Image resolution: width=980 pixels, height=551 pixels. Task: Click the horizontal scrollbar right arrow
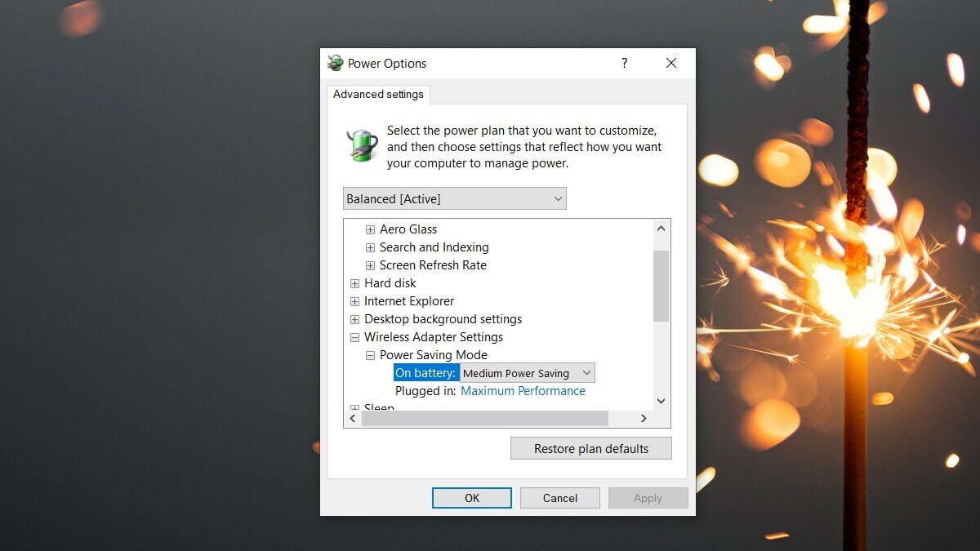644,418
